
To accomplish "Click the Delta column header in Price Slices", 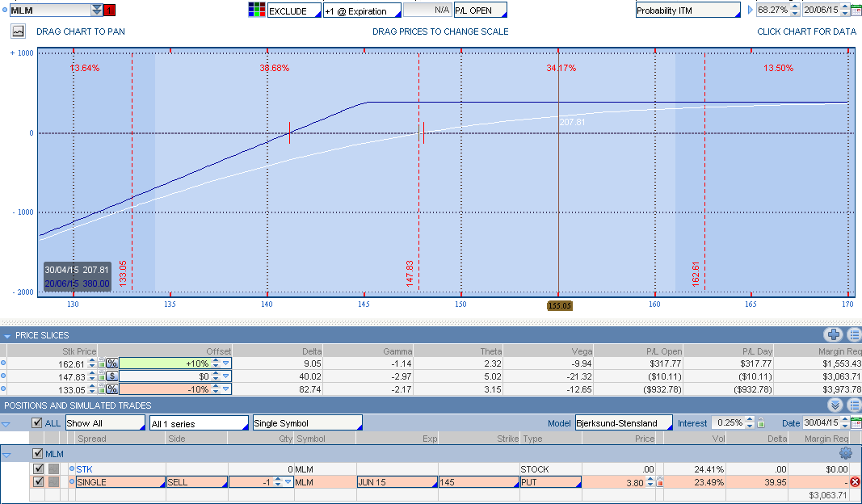I will (312, 351).
